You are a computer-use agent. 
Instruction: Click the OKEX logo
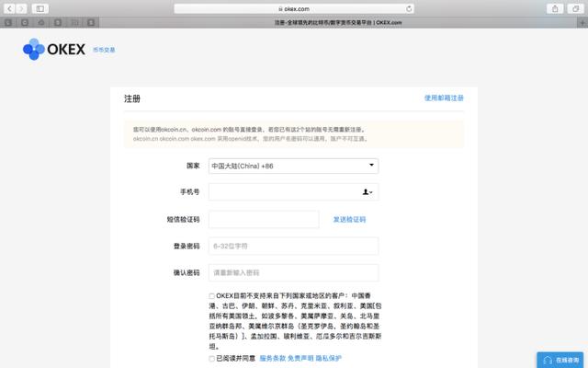pos(54,49)
